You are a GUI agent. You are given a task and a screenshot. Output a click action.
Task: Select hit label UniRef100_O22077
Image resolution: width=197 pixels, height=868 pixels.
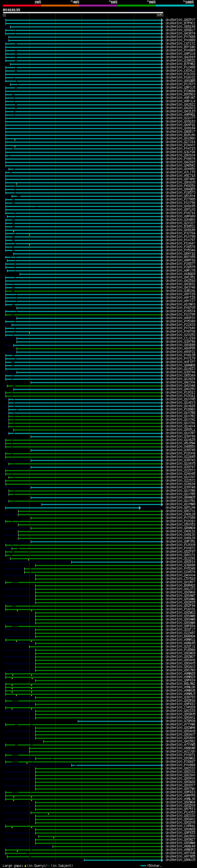180,118
